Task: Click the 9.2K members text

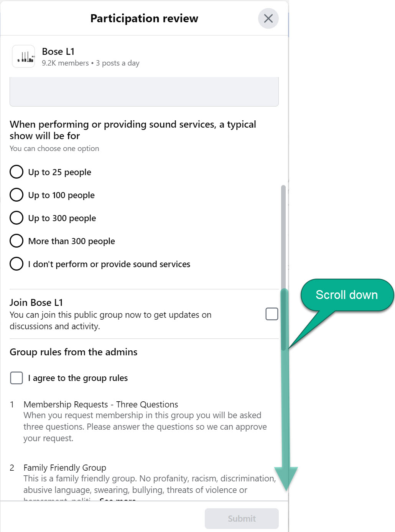Action: [x=65, y=63]
